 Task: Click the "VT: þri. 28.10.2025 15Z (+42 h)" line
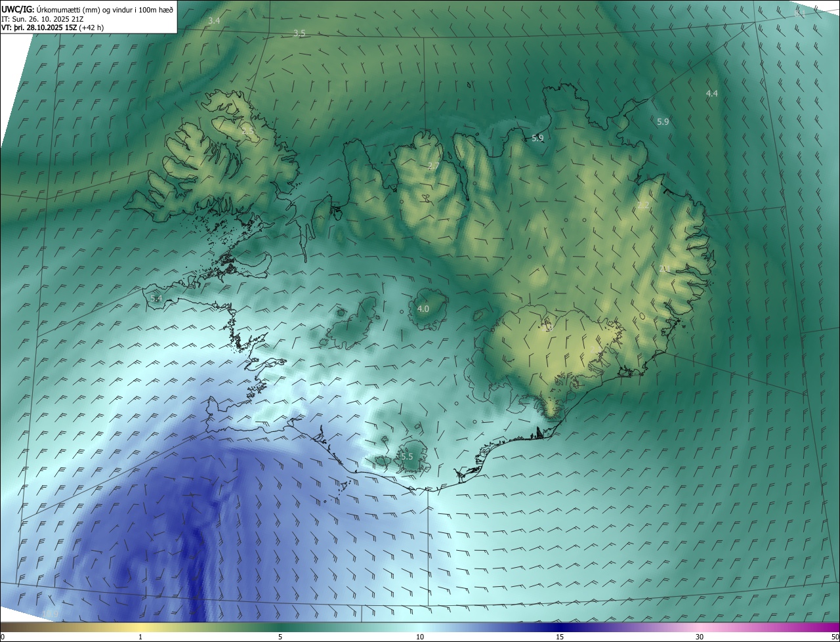[x=52, y=28]
